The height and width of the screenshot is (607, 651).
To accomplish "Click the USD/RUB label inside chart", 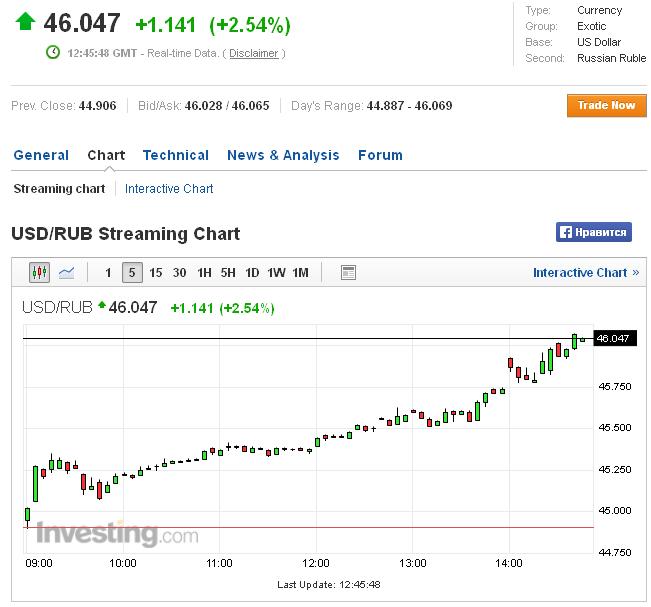I will [57, 307].
